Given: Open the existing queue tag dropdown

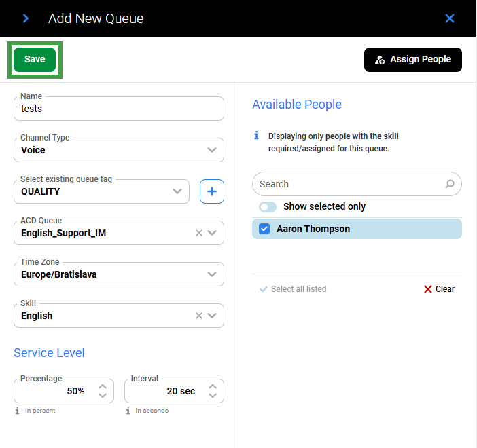Looking at the screenshot, I should (178, 191).
